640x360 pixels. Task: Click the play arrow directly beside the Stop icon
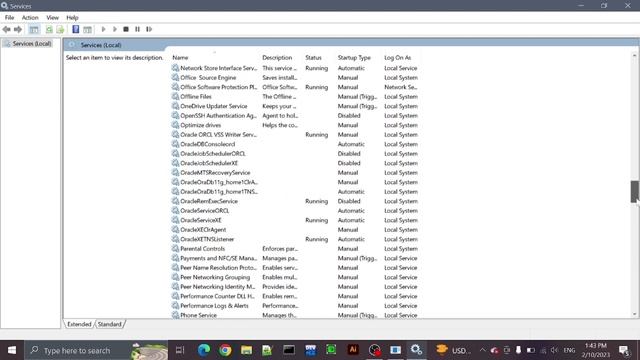pyautogui.click(x=115, y=29)
